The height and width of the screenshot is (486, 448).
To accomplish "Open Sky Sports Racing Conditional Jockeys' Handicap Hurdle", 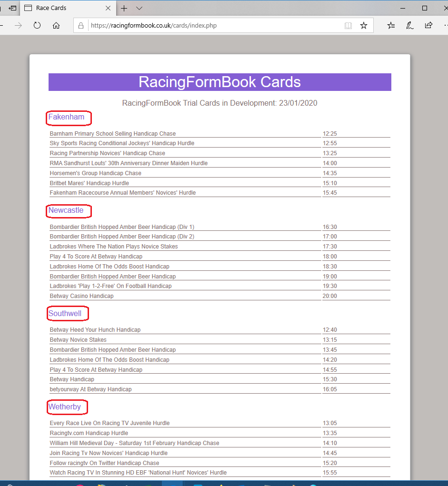I will (122, 143).
